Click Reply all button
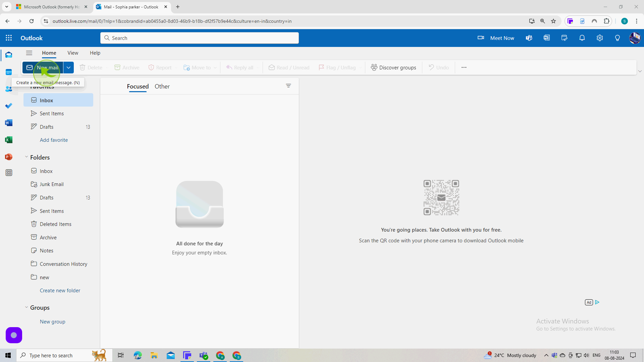The width and height of the screenshot is (644, 362). (x=241, y=67)
